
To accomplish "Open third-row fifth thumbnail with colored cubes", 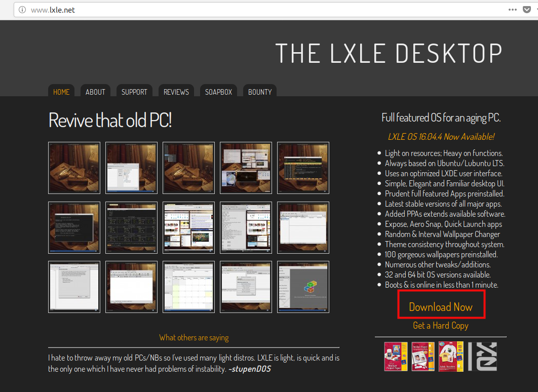I will [x=303, y=287].
